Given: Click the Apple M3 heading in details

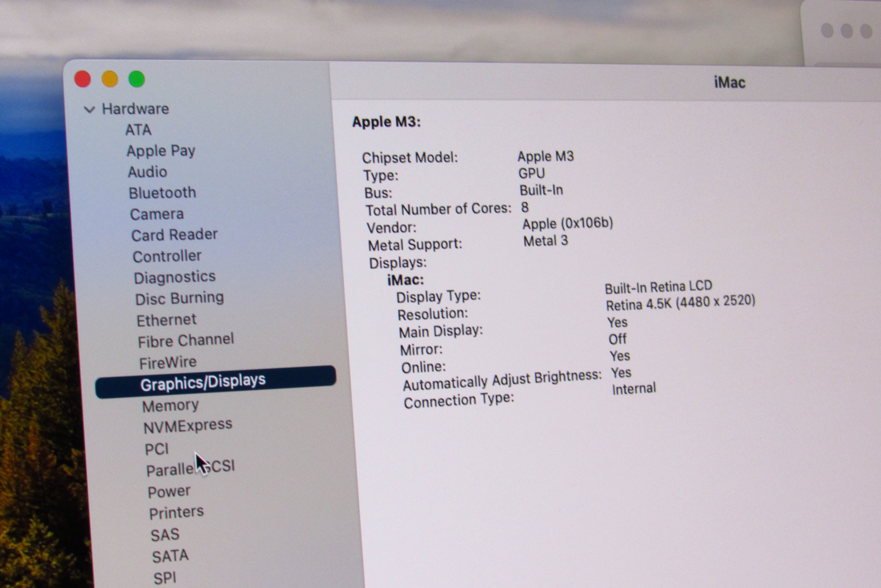Looking at the screenshot, I should click(x=386, y=122).
